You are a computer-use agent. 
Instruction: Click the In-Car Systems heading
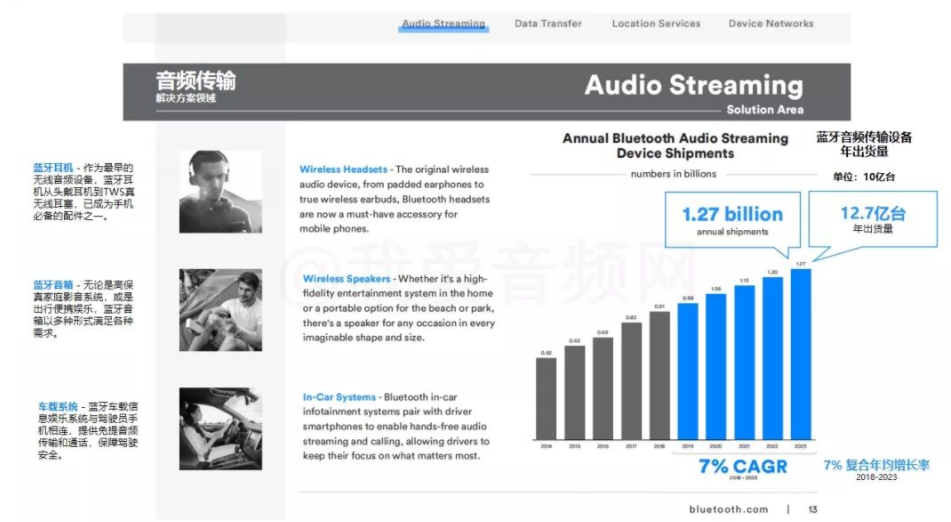click(x=340, y=397)
